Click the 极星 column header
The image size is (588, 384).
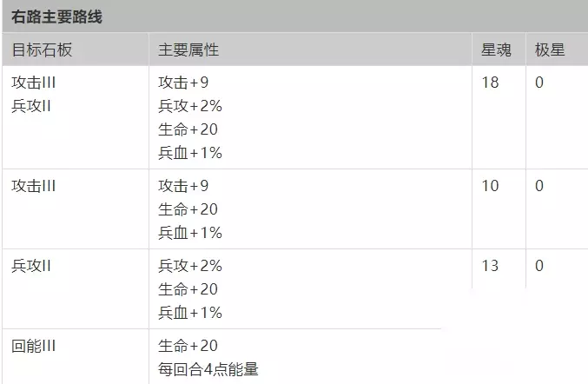tap(550, 50)
